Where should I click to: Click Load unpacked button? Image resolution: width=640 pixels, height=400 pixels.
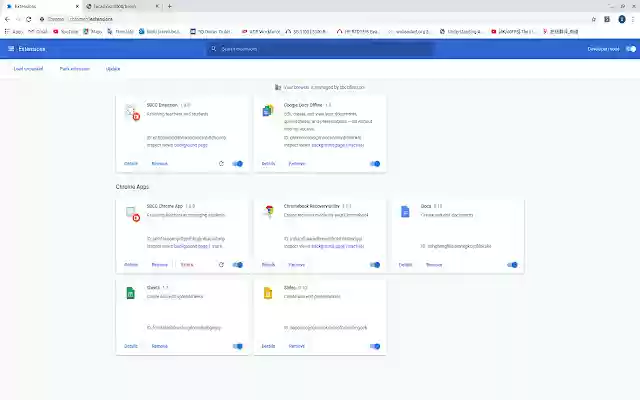point(28,69)
